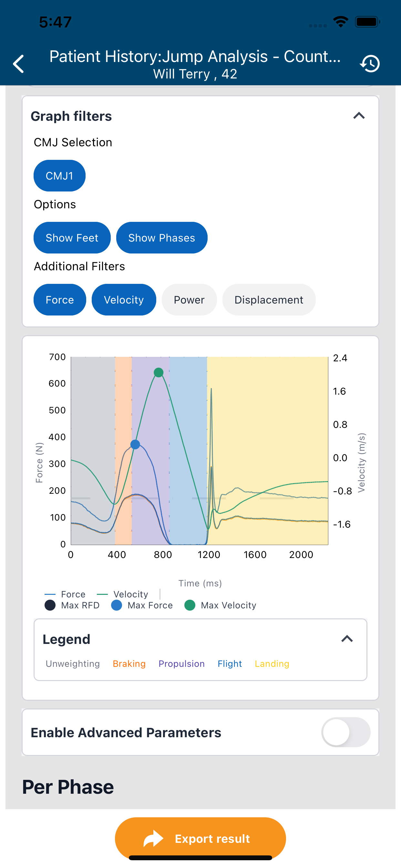
Task: Switch on Enable Advanced Parameters
Action: pyautogui.click(x=346, y=732)
